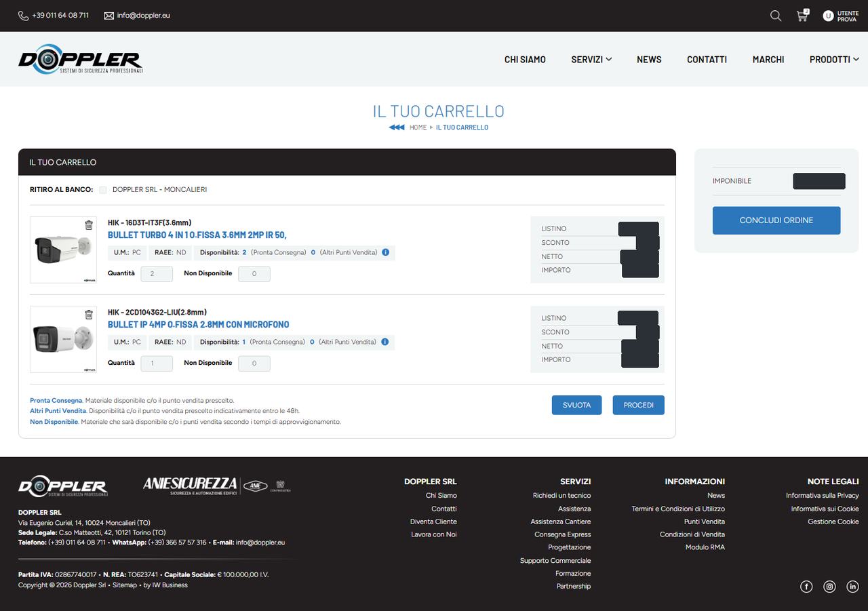Click the CONCLUDI ORDINE button
868x611 pixels.
[x=776, y=220]
